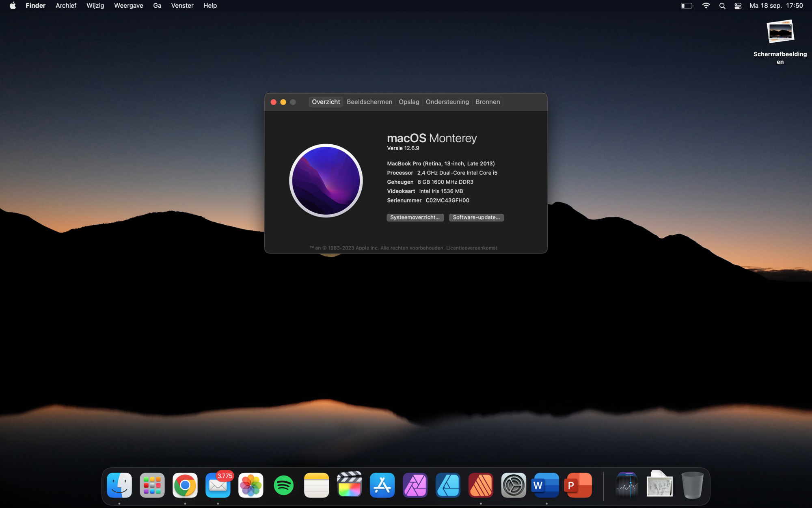Open Affinity Designer in the Dock
This screenshot has height=508, width=812.
tap(448, 485)
